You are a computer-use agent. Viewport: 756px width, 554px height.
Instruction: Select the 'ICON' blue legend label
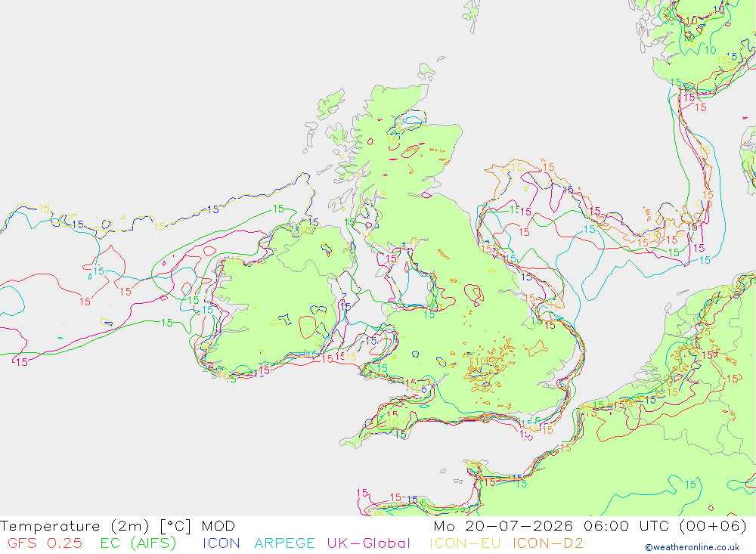(222, 543)
